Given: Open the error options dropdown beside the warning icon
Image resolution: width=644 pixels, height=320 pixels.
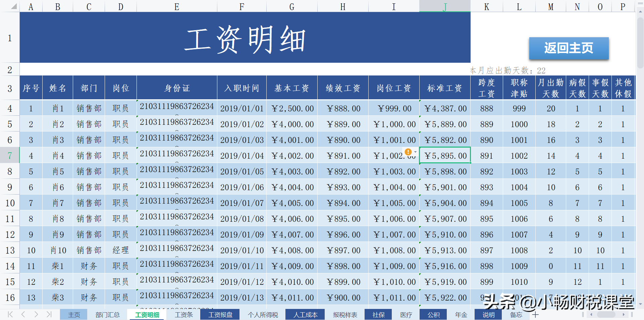Looking at the screenshot, I should tap(415, 152).
